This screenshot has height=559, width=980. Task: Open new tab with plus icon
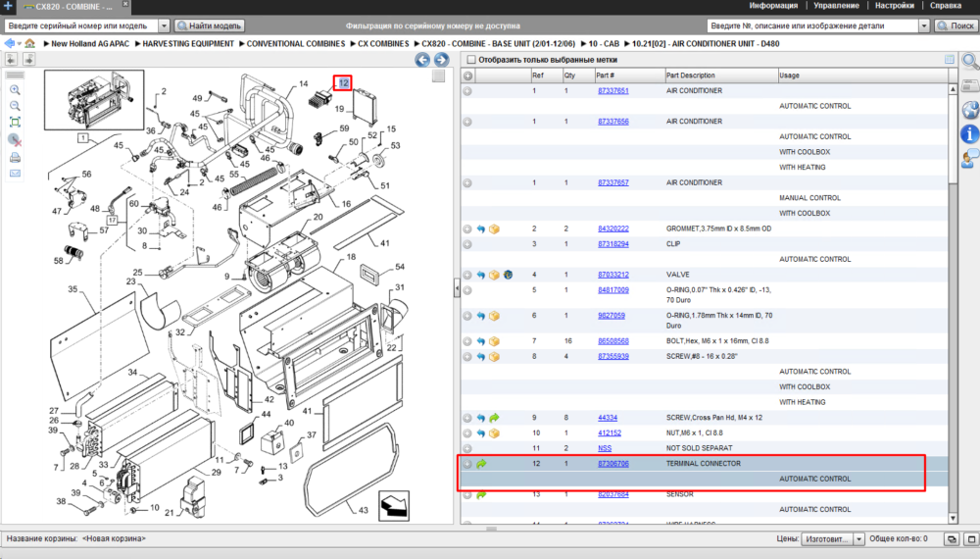(8, 6)
